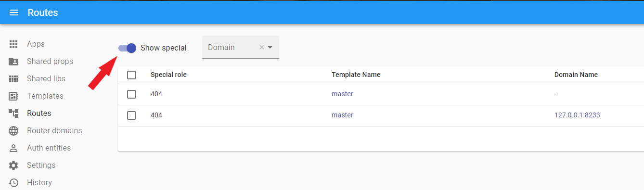Click the Routes title in header bar
Viewport: 644px width, 190px height.
click(43, 13)
